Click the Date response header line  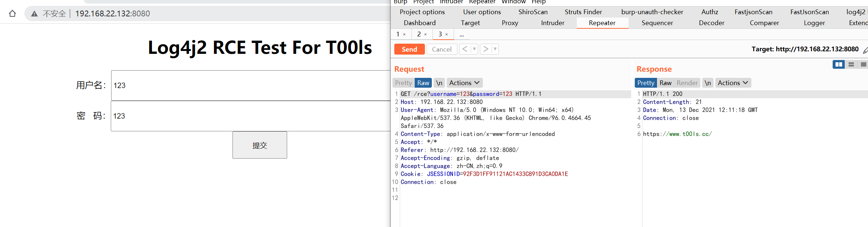point(700,110)
